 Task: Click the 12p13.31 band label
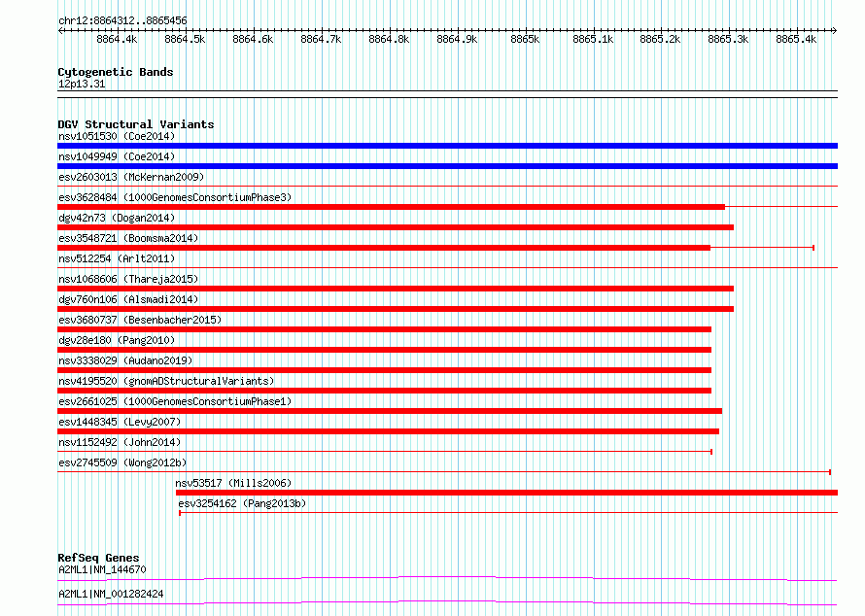(x=82, y=84)
